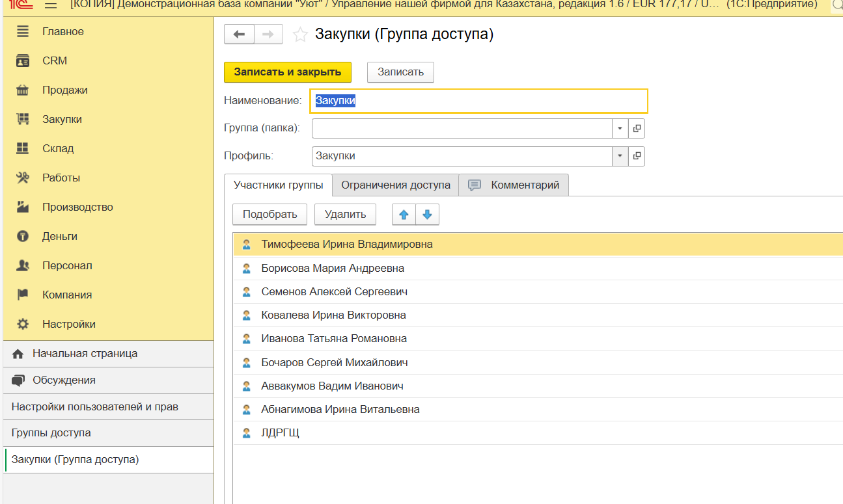This screenshot has width=843, height=504.
Task: Open Настройки section with gear icon
Action: (x=68, y=325)
